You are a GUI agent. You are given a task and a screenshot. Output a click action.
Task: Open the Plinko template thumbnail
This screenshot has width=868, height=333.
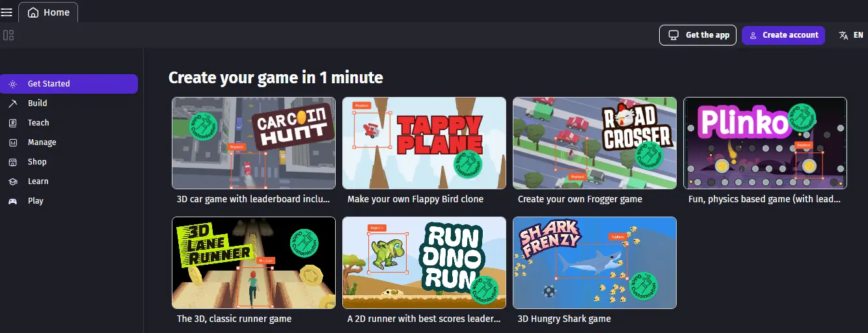pos(765,143)
